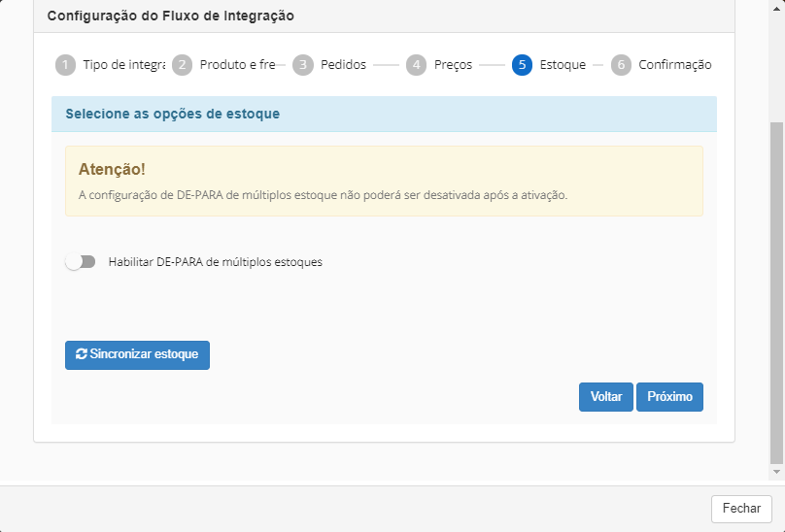This screenshot has width=785, height=532.
Task: Open the 'Tipo de integra' step label
Action: [x=123, y=65]
